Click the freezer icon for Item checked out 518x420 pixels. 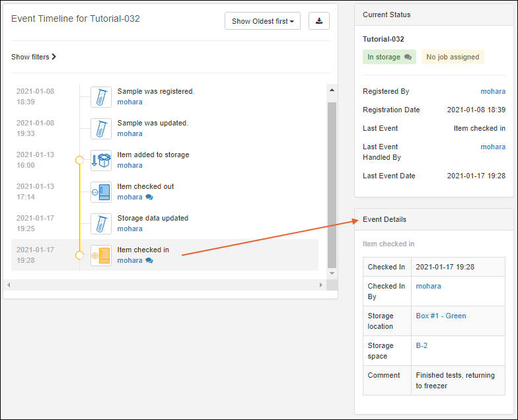pos(101,192)
